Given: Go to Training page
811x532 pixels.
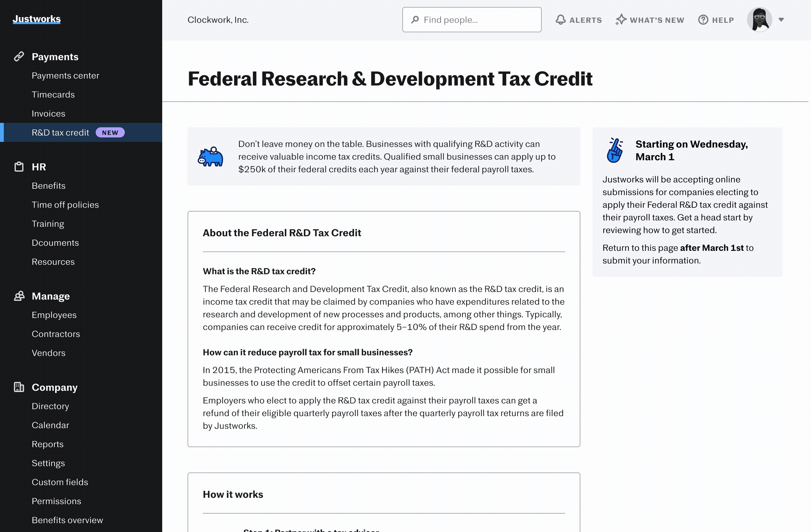Looking at the screenshot, I should click(x=48, y=224).
